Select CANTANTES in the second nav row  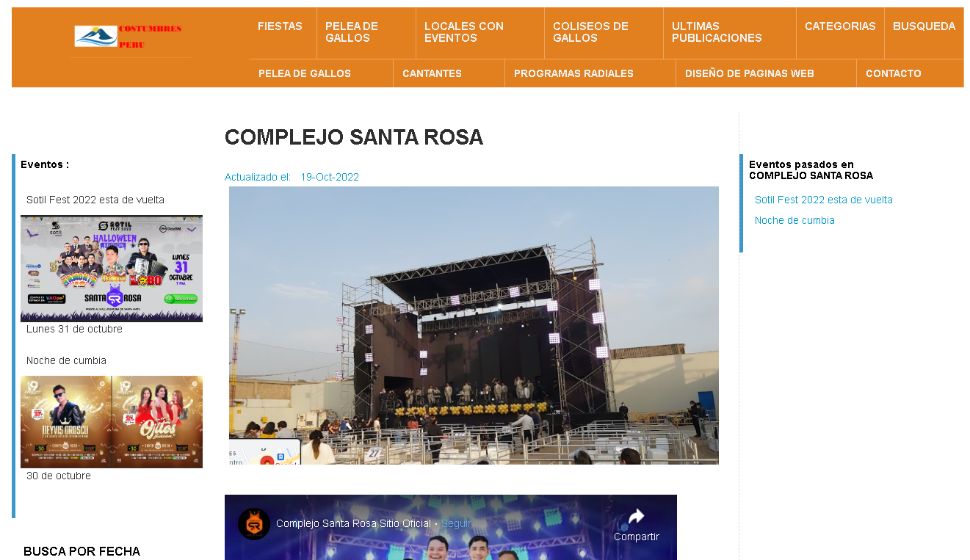pyautogui.click(x=432, y=73)
